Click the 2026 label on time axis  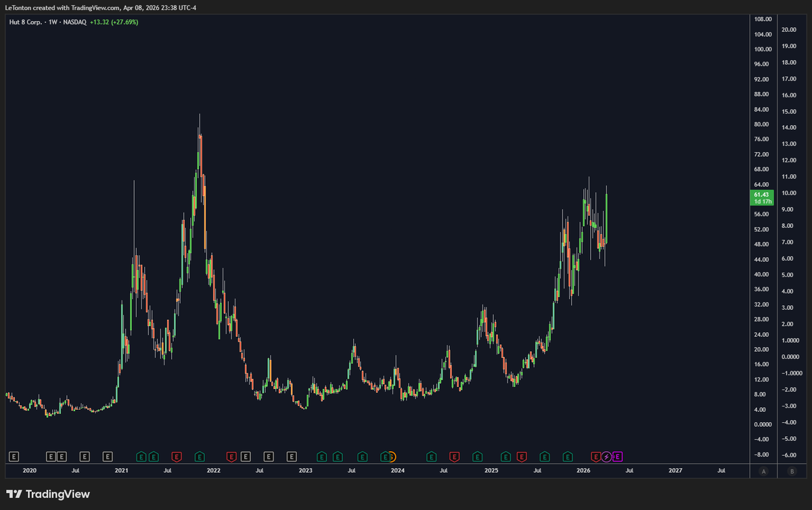[583, 470]
